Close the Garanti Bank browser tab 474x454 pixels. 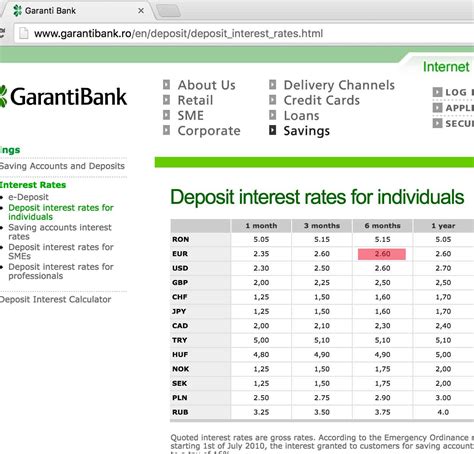click(x=141, y=11)
